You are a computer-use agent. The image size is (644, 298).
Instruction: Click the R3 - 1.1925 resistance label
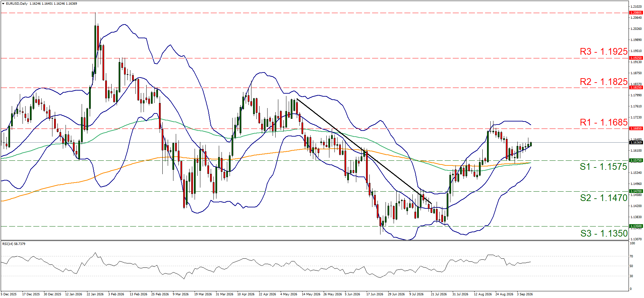pyautogui.click(x=604, y=52)
